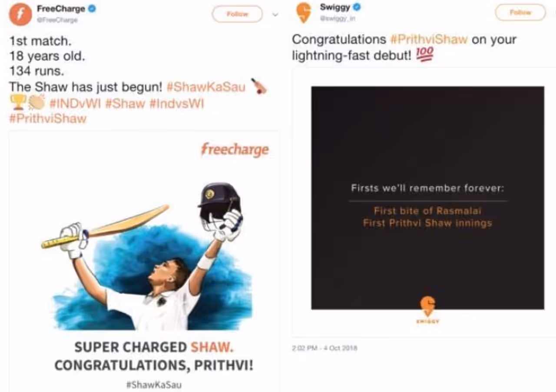This screenshot has width=556, height=392.
Task: Open Swiggy Firsts we'll remember image
Action: pyautogui.click(x=428, y=198)
